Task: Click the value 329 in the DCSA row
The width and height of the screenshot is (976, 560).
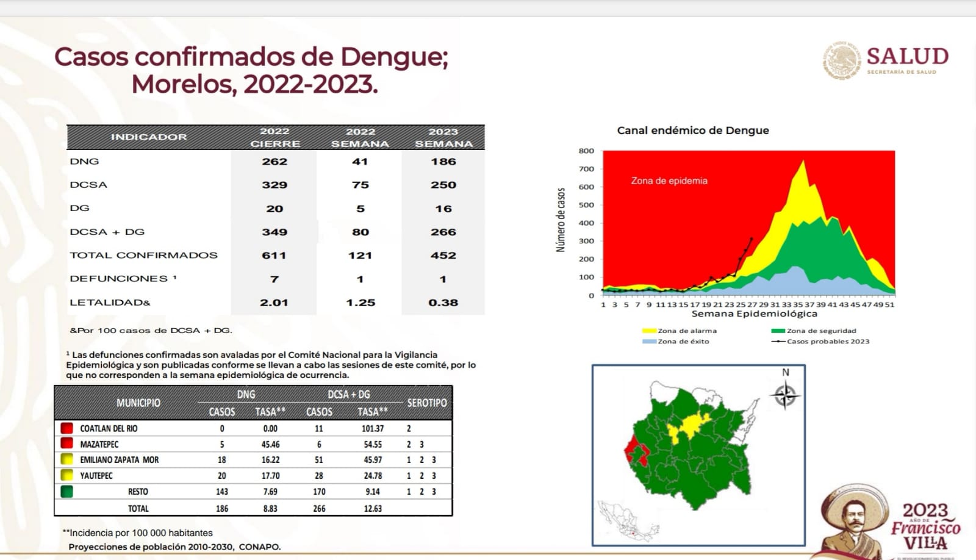Action: 274,185
